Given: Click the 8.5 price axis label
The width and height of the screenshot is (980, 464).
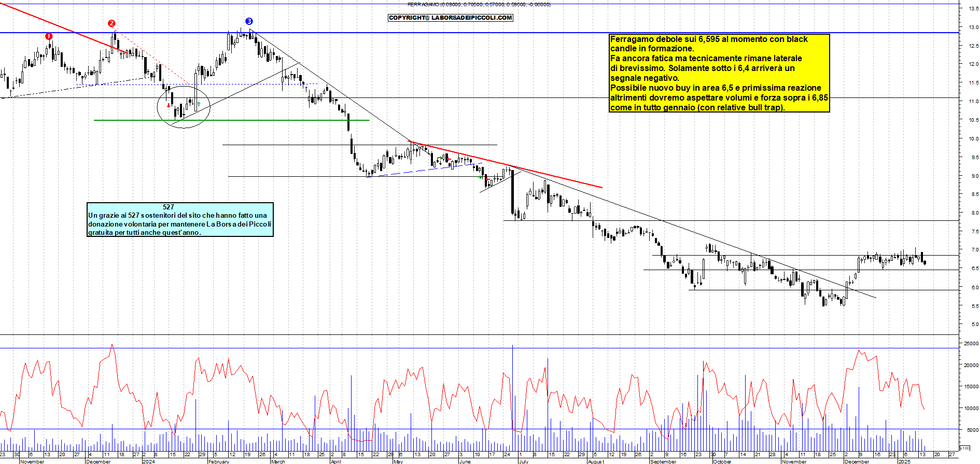Looking at the screenshot, I should pyautogui.click(x=975, y=194).
